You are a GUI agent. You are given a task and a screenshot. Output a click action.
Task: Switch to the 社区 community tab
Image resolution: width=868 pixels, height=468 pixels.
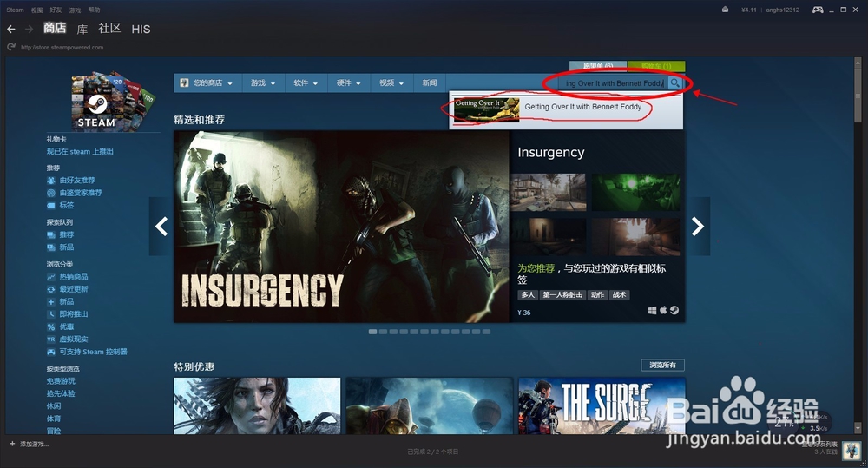click(x=109, y=29)
